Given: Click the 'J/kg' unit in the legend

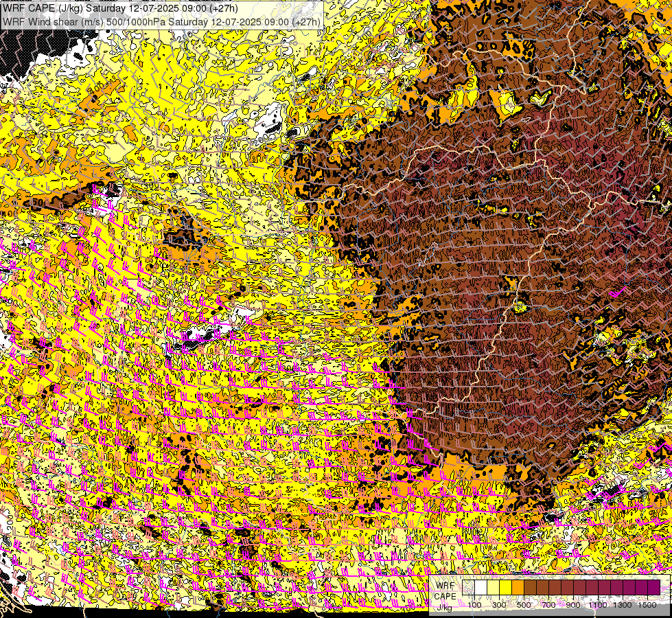Looking at the screenshot, I should 444,608.
